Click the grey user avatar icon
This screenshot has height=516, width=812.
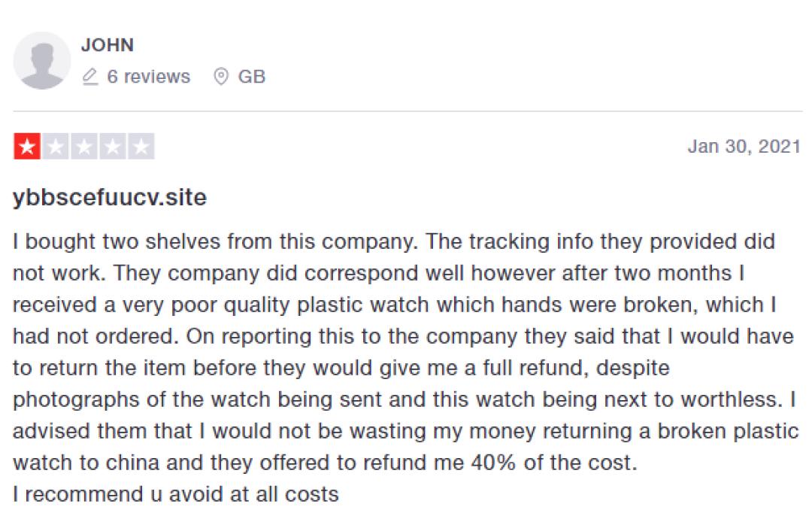pyautogui.click(x=42, y=61)
